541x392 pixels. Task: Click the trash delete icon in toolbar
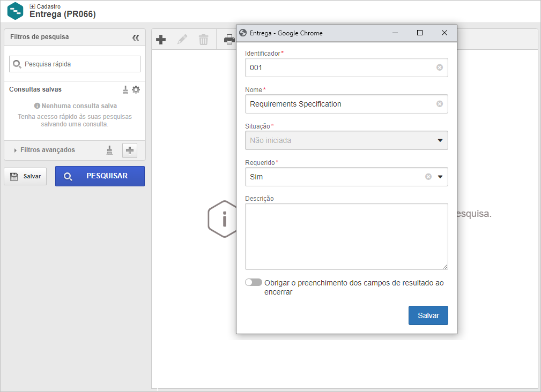point(204,40)
